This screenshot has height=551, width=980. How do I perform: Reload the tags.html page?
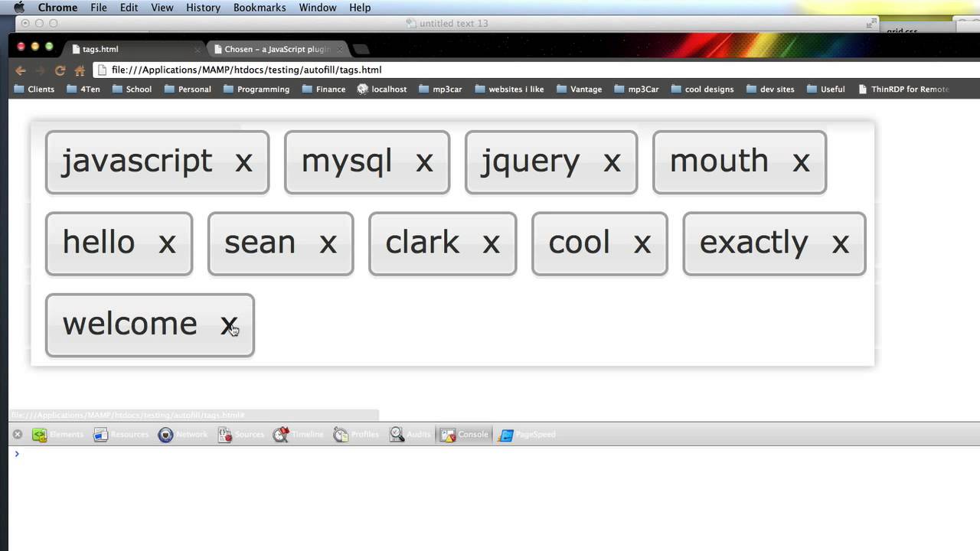click(60, 70)
